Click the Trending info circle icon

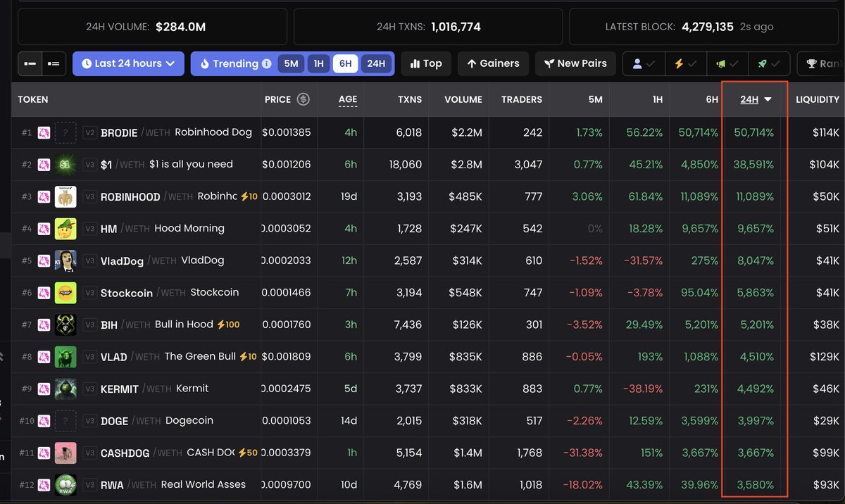click(x=267, y=64)
